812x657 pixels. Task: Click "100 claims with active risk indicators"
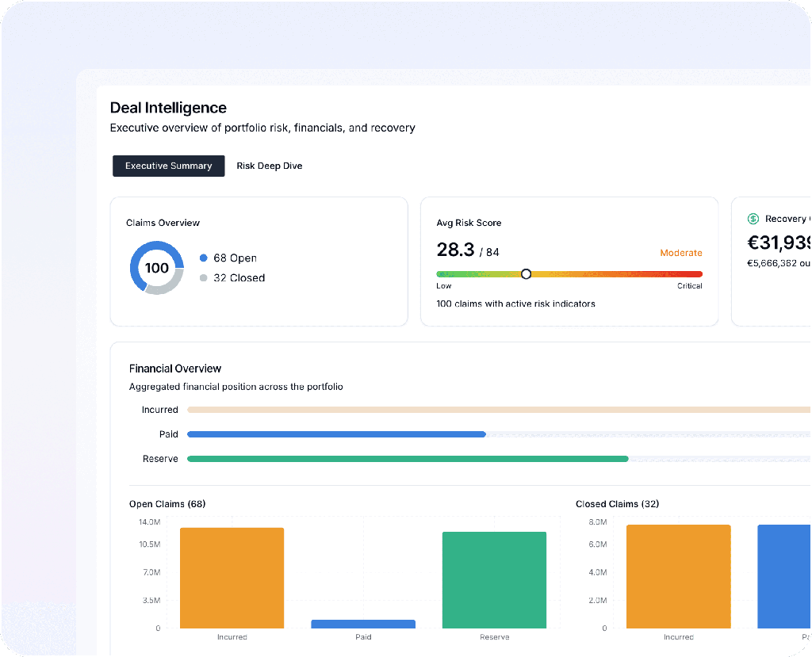tap(515, 304)
